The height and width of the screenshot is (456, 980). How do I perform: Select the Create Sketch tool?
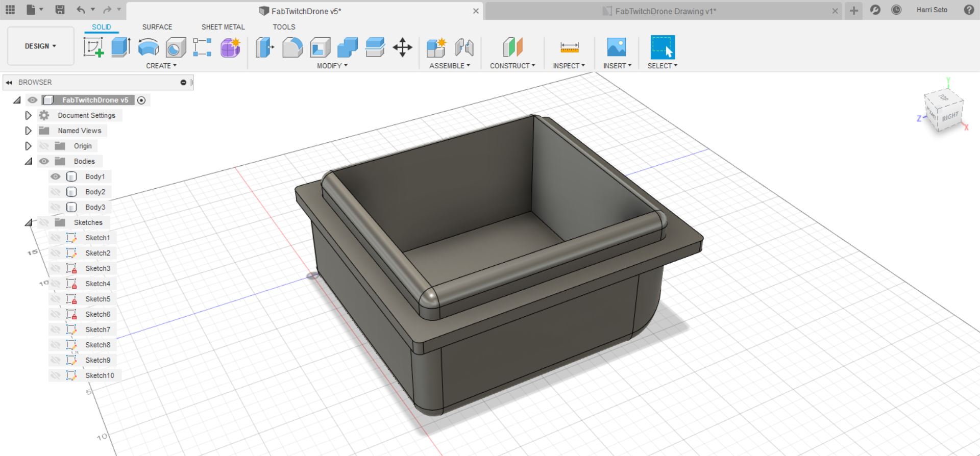[93, 47]
